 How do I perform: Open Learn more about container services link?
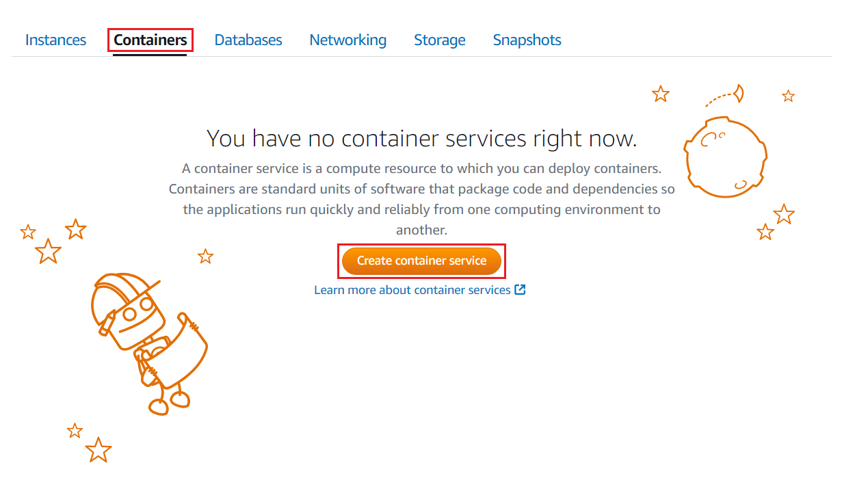pos(412,290)
